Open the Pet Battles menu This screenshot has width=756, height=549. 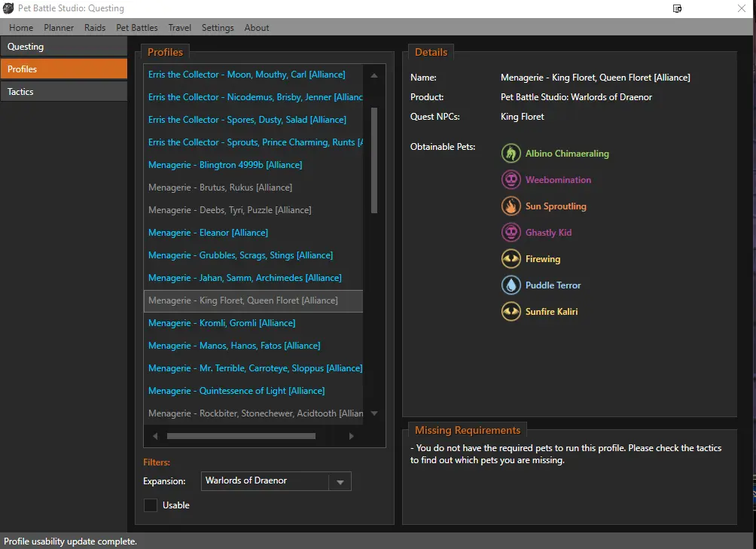tap(137, 27)
